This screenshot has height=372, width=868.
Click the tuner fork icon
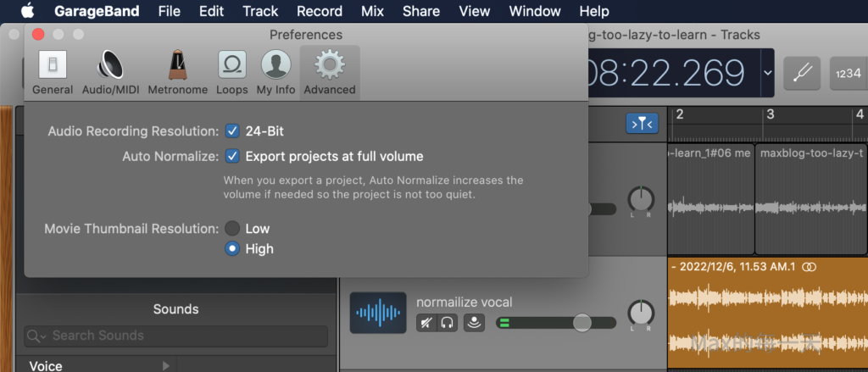pos(802,73)
